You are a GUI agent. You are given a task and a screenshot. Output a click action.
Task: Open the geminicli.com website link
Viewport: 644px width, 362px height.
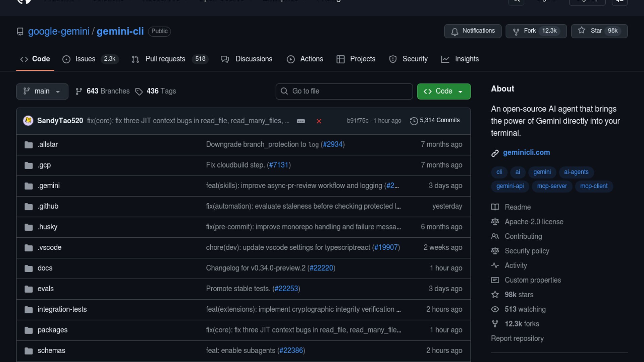(x=526, y=153)
